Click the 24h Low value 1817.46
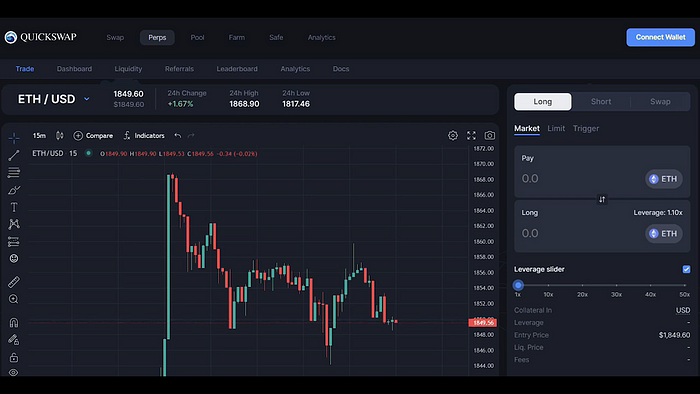Image resolution: width=700 pixels, height=394 pixels. [x=296, y=104]
